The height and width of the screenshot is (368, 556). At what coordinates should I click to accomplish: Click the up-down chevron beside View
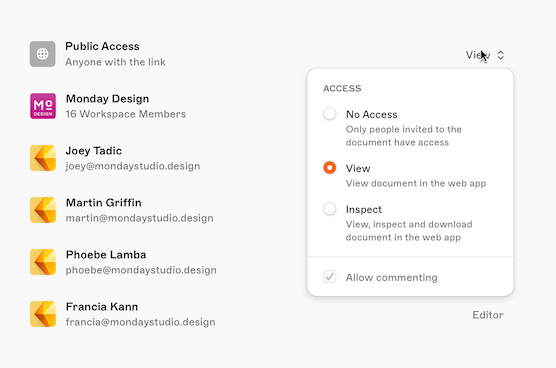(x=500, y=55)
